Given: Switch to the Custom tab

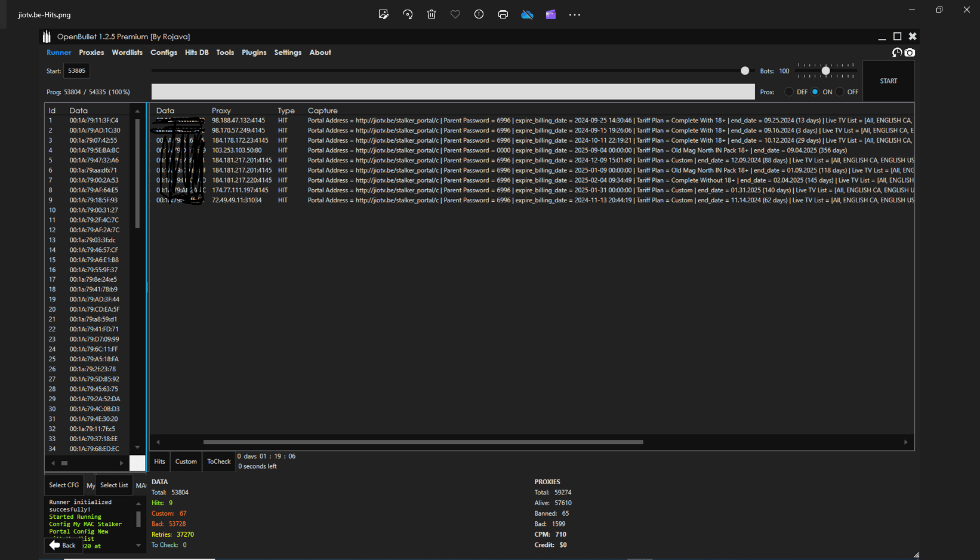Looking at the screenshot, I should pos(186,461).
